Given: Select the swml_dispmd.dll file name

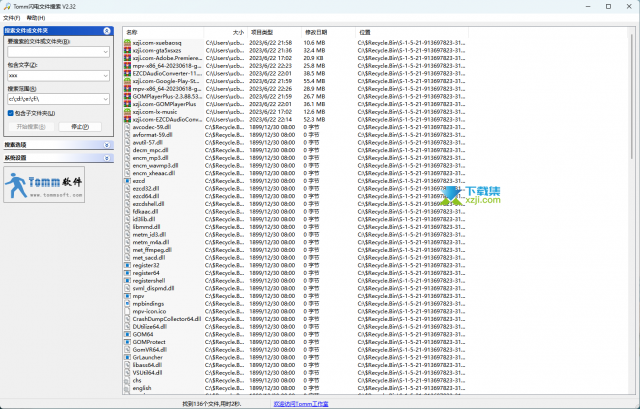Looking at the screenshot, I should click(x=153, y=288).
